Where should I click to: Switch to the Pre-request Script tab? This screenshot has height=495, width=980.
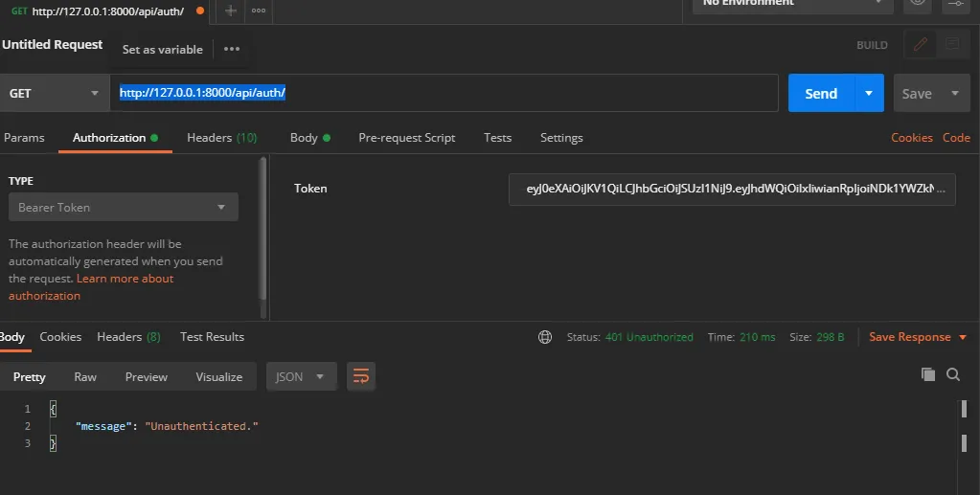click(406, 138)
